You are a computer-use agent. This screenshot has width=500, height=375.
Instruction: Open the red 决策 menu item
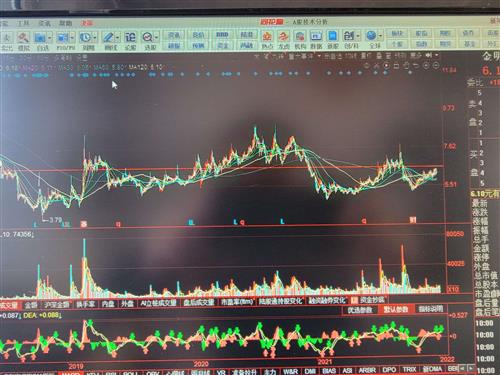pos(86,23)
